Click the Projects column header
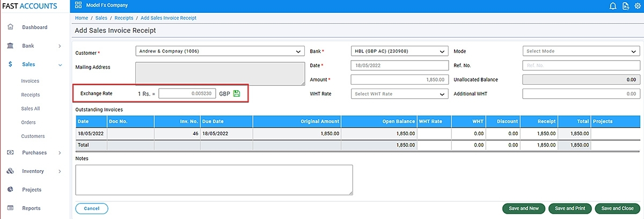This screenshot has height=219, width=644. point(616,121)
